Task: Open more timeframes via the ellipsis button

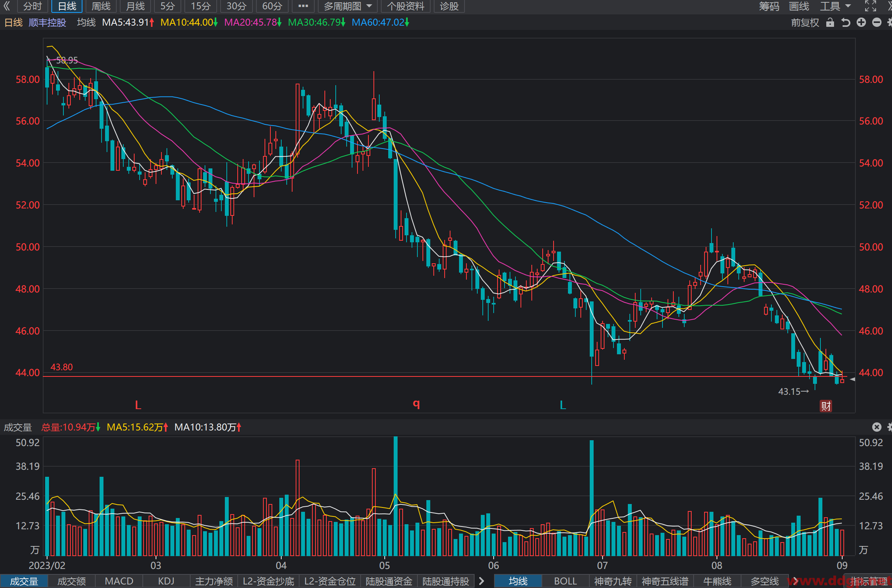Action: pyautogui.click(x=303, y=6)
